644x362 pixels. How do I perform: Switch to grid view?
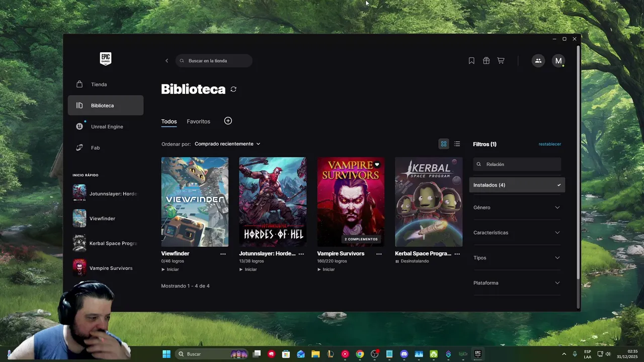tap(444, 144)
